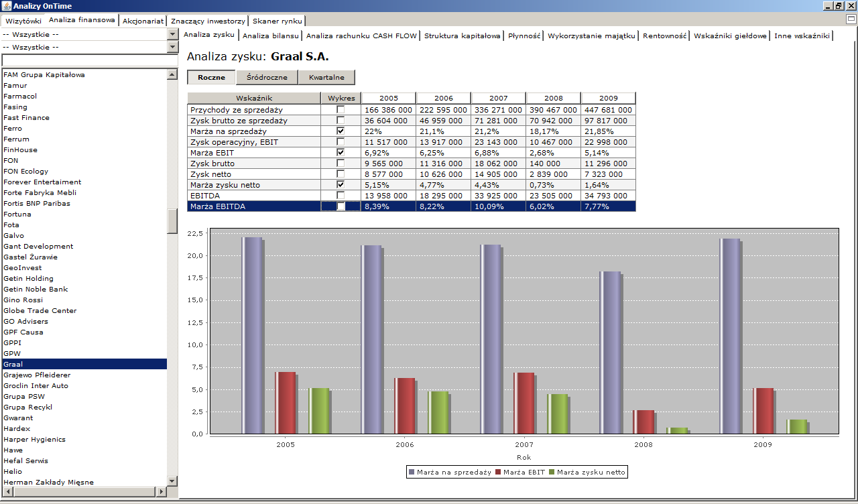
Task: Select Fortis BNP Paribas in company list
Action: coord(84,203)
